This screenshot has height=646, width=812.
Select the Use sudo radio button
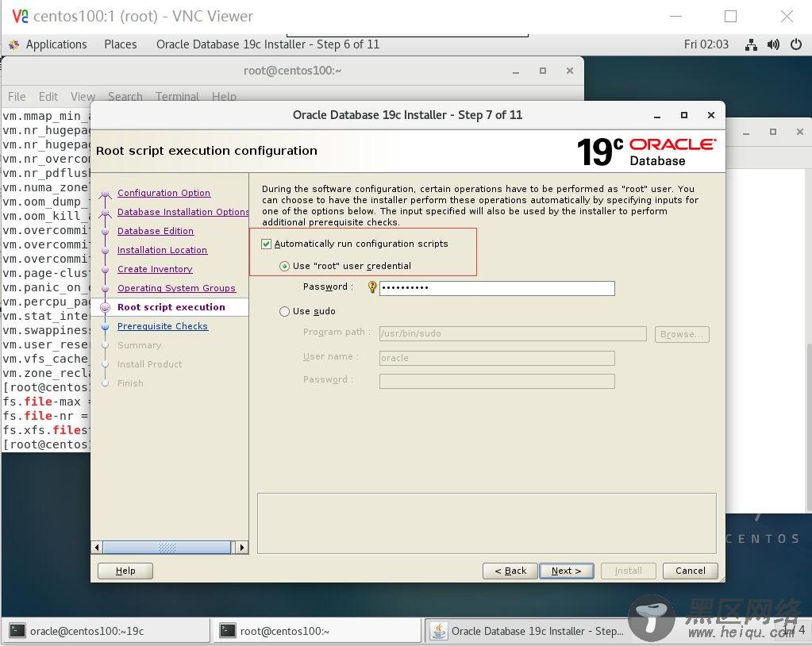(x=284, y=311)
